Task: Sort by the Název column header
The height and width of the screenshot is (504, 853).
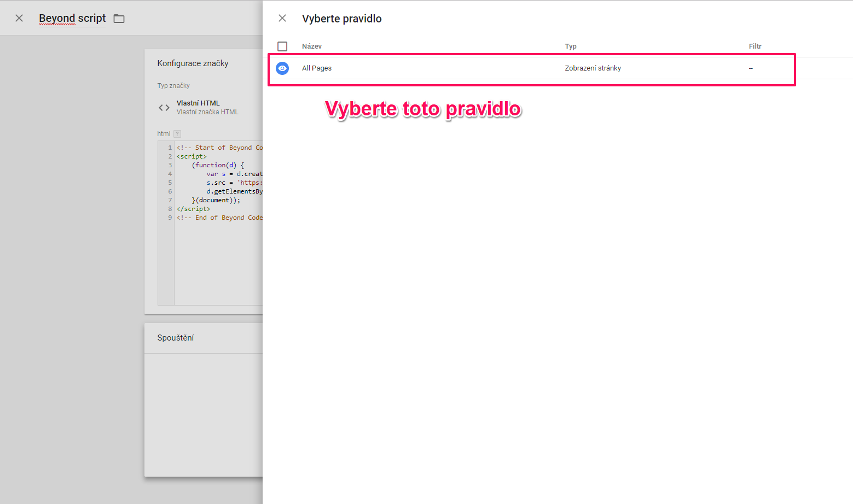Action: point(312,46)
